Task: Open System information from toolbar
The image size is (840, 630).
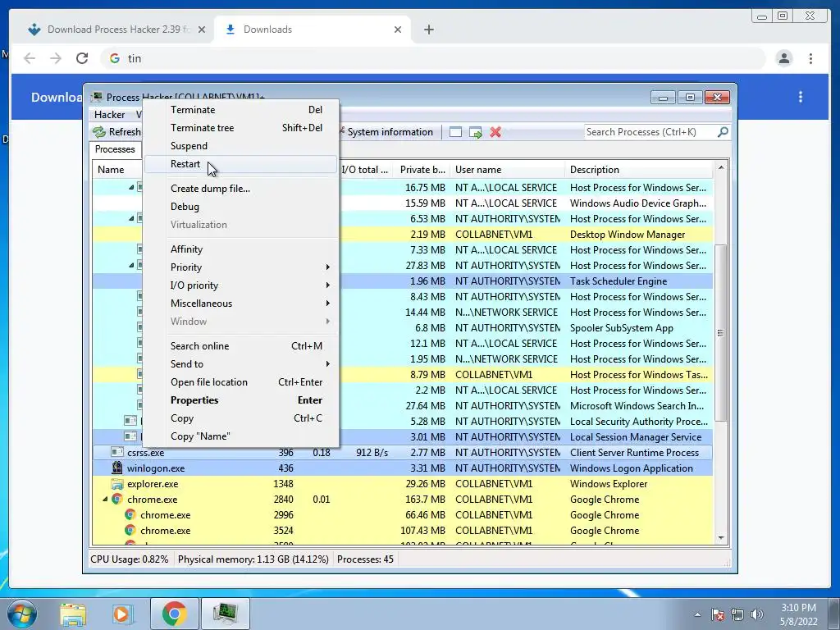Action: pyautogui.click(x=387, y=132)
